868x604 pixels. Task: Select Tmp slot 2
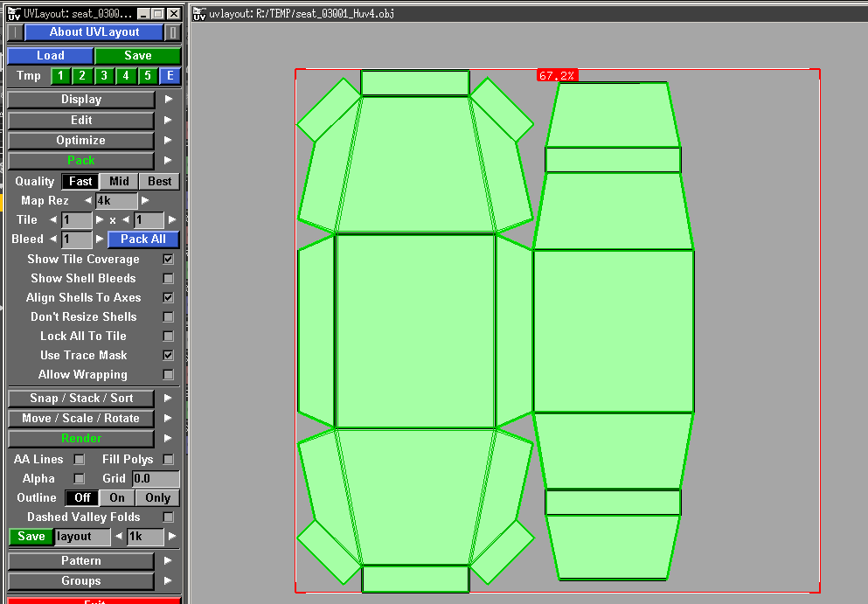[x=82, y=75]
